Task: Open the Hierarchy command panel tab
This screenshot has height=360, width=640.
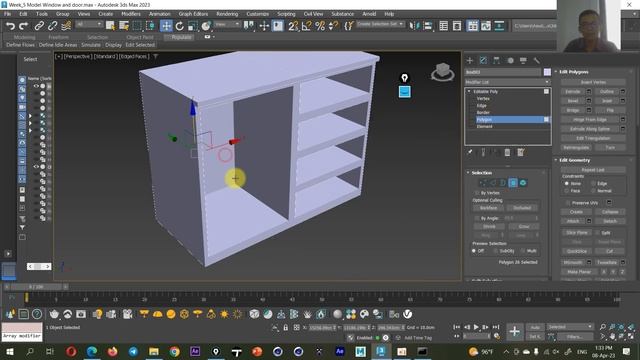Action: (496, 60)
